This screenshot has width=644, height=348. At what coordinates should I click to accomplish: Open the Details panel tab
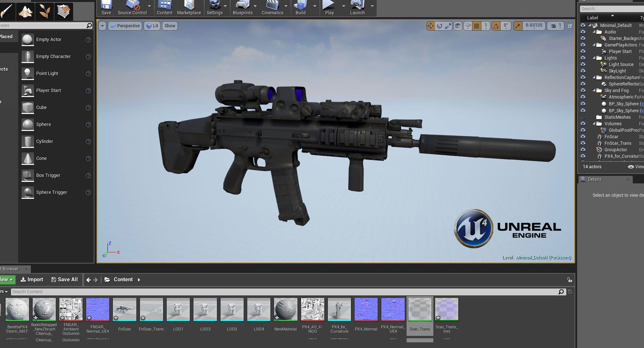tap(606, 179)
